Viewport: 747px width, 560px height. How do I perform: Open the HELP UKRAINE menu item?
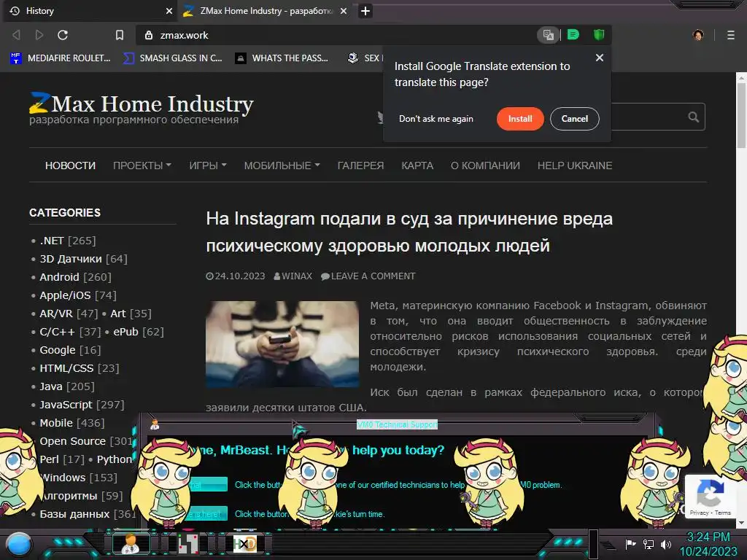(x=575, y=166)
